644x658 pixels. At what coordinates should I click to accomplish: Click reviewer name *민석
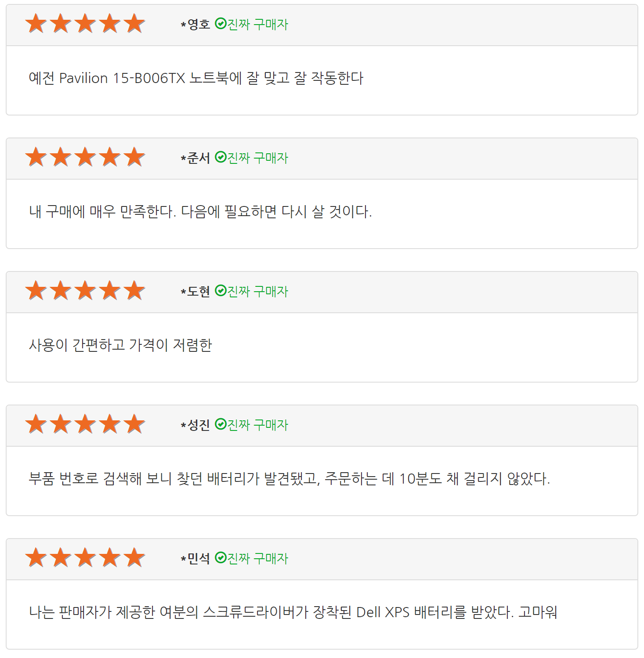coord(195,558)
